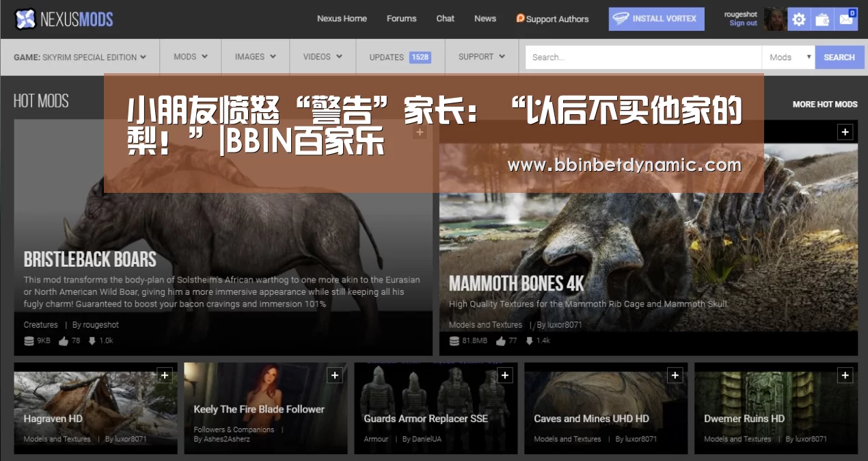Click plus icon on Guards Armor Replacer card
868x461 pixels.
point(505,375)
